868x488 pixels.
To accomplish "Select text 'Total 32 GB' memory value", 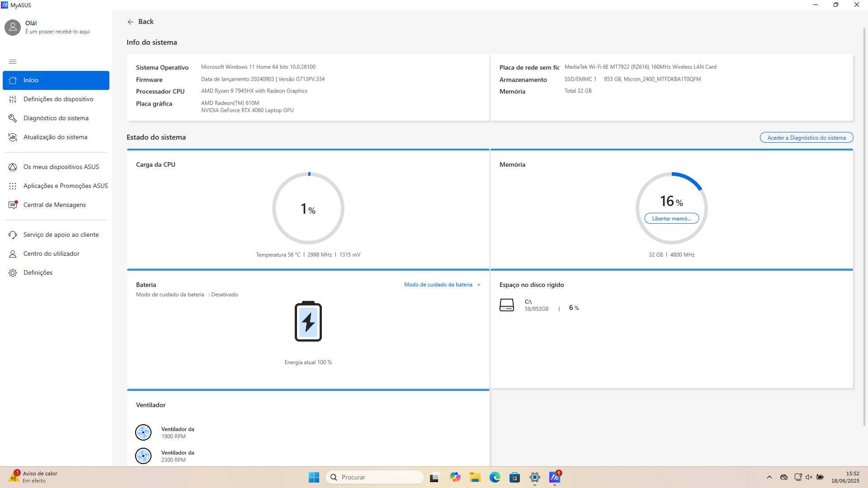I will [x=578, y=91].
